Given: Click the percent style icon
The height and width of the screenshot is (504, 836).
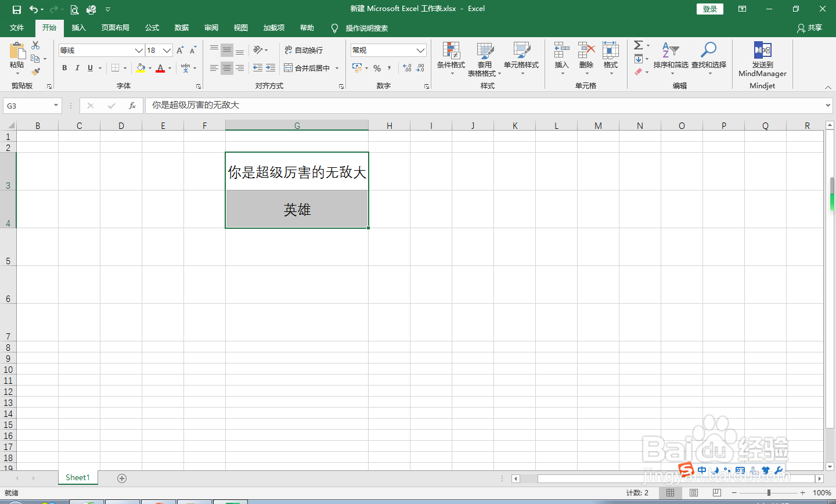Looking at the screenshot, I should 377,68.
